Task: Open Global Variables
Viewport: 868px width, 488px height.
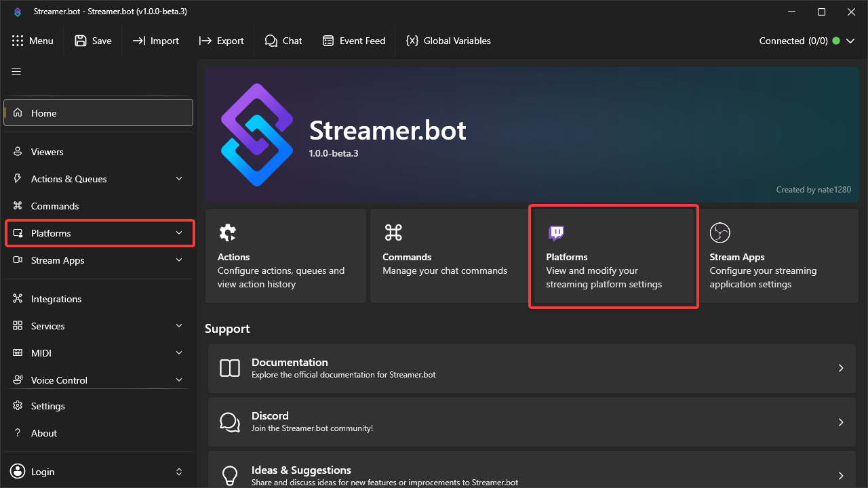Action: tap(448, 41)
